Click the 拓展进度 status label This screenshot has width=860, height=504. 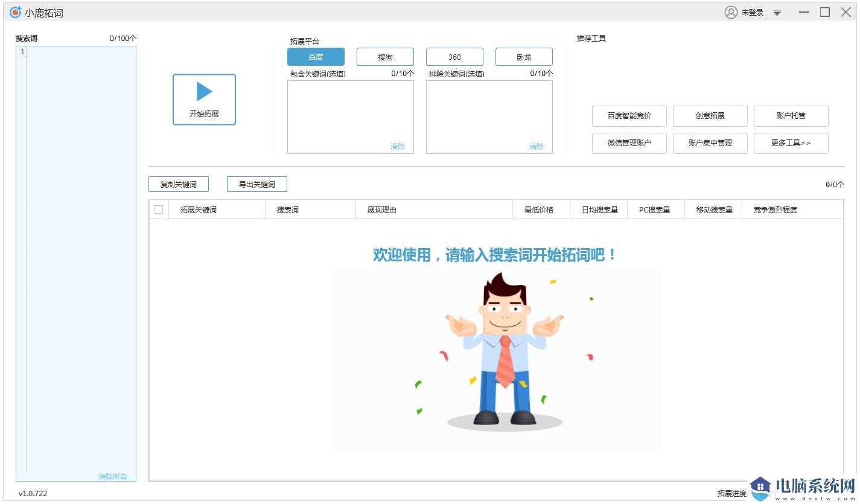click(x=731, y=494)
